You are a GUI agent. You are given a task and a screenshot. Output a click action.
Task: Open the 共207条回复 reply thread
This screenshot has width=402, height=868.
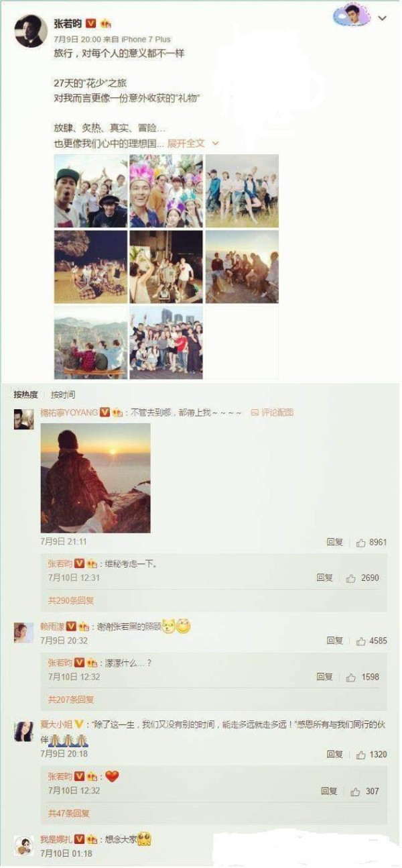[71, 700]
